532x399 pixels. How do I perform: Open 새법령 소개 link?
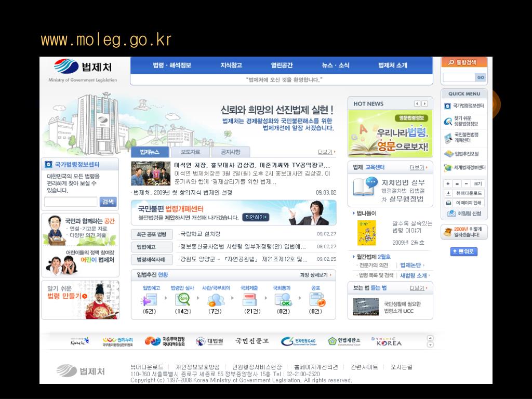click(x=415, y=275)
